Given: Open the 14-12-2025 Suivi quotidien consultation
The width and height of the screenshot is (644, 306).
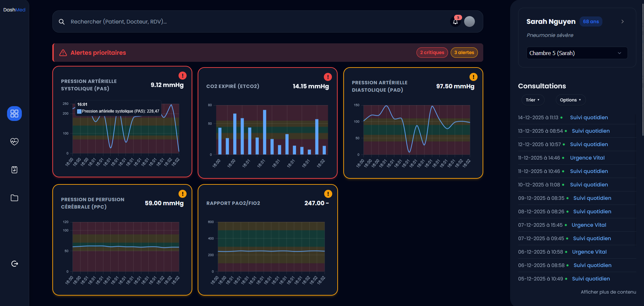Looking at the screenshot, I should coord(589,118).
